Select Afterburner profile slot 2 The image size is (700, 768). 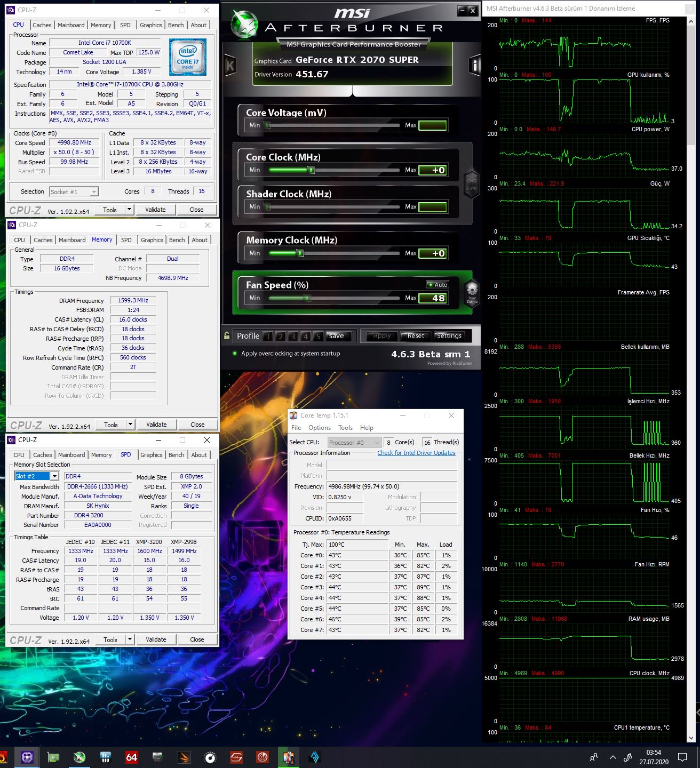(280, 337)
